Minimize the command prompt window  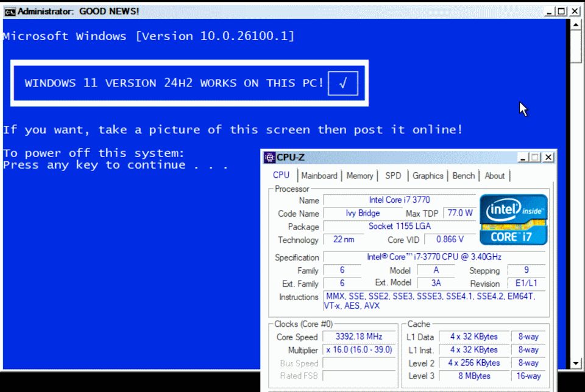click(x=549, y=12)
